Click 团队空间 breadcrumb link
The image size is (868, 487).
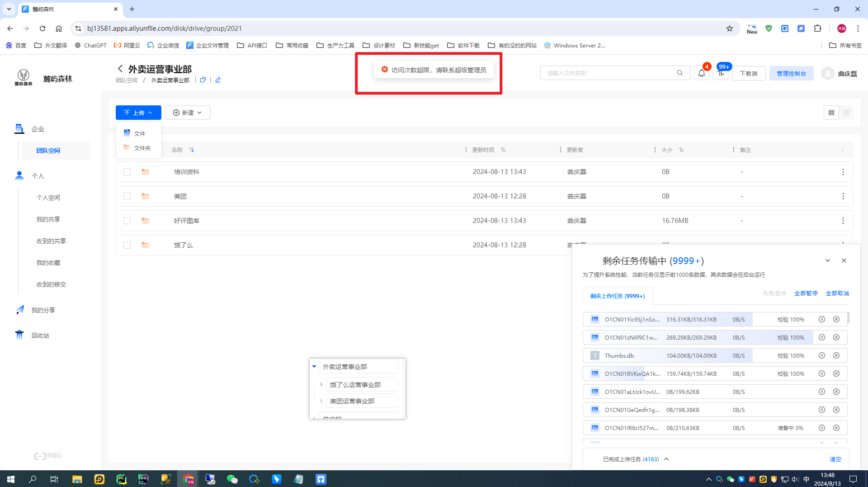[127, 80]
